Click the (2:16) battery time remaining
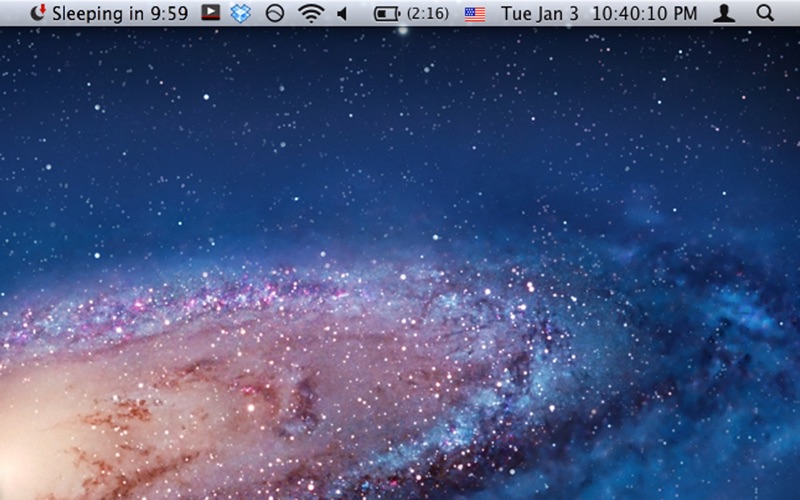The height and width of the screenshot is (500, 800). pos(428,14)
